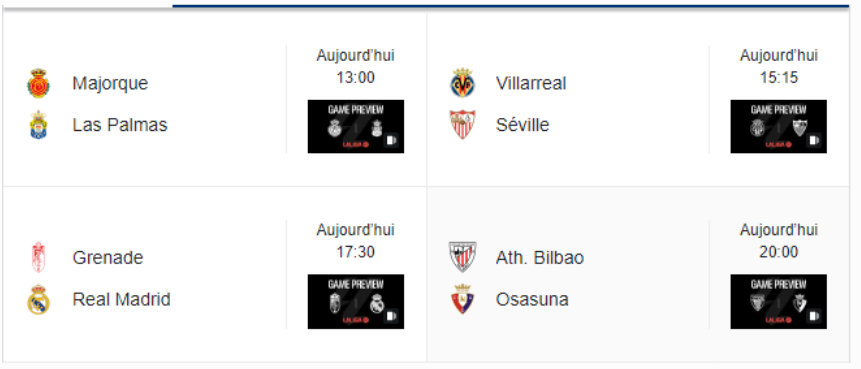The height and width of the screenshot is (369, 861).
Task: Click the Las Palmas club crest
Action: [38, 125]
